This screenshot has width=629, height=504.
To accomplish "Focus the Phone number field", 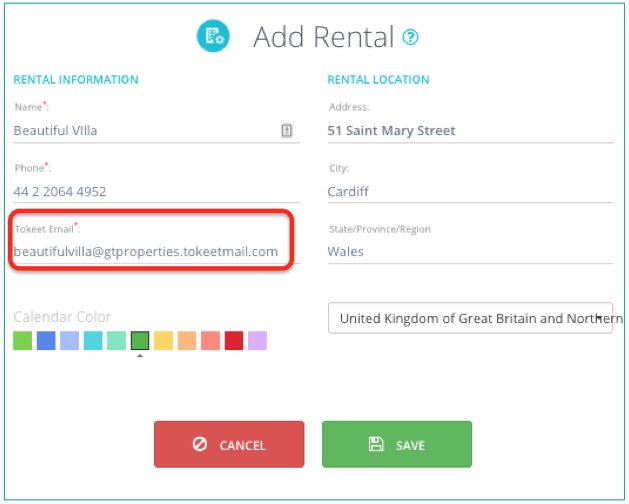I will pyautogui.click(x=156, y=191).
